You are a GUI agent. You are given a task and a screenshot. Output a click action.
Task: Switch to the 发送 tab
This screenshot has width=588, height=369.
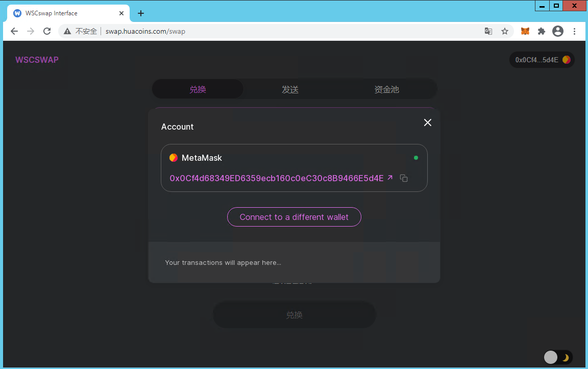pyautogui.click(x=290, y=89)
